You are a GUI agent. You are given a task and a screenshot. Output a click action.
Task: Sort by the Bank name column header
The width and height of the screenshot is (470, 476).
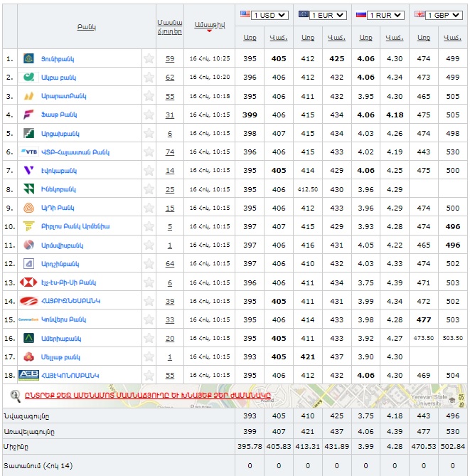(87, 26)
